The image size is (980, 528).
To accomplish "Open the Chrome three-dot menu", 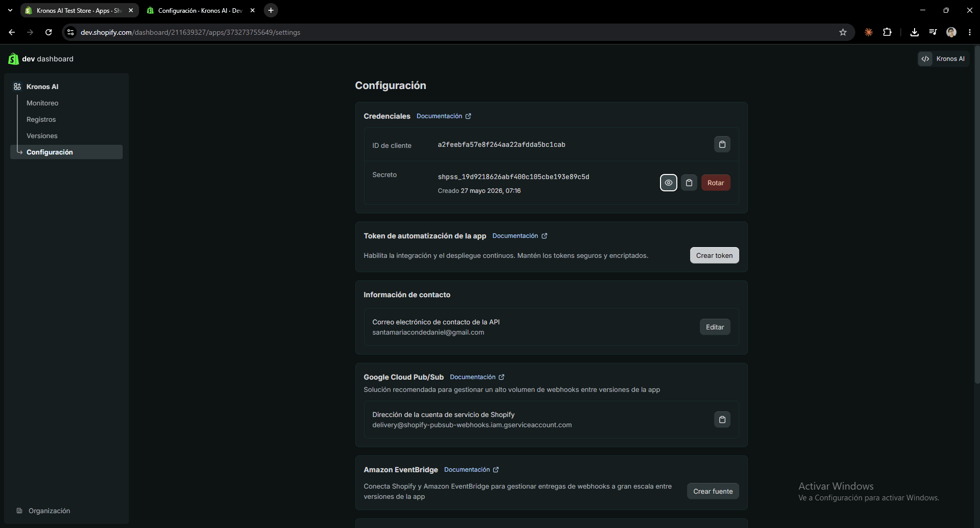I will pyautogui.click(x=970, y=32).
